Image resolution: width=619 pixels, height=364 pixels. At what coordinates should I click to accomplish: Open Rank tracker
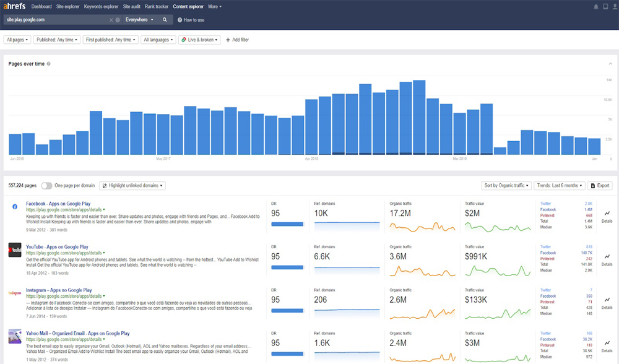[x=157, y=7]
